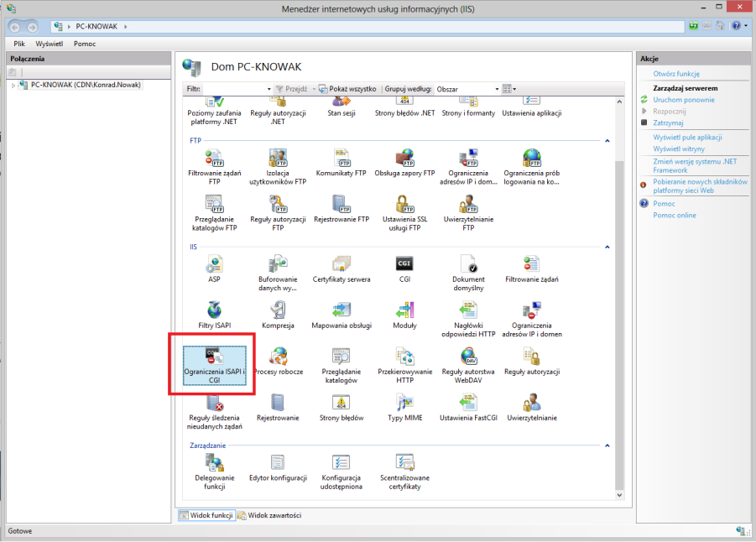Open the Dokument domyślny icon

468,273
